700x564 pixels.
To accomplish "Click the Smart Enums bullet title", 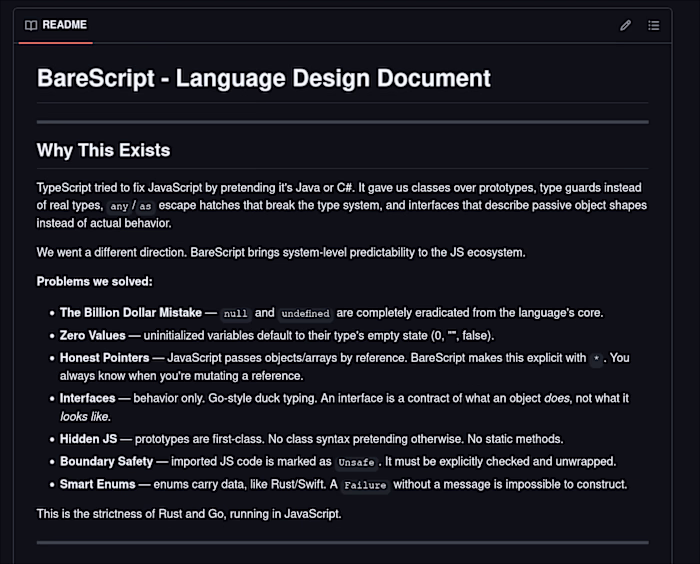I will tap(97, 484).
